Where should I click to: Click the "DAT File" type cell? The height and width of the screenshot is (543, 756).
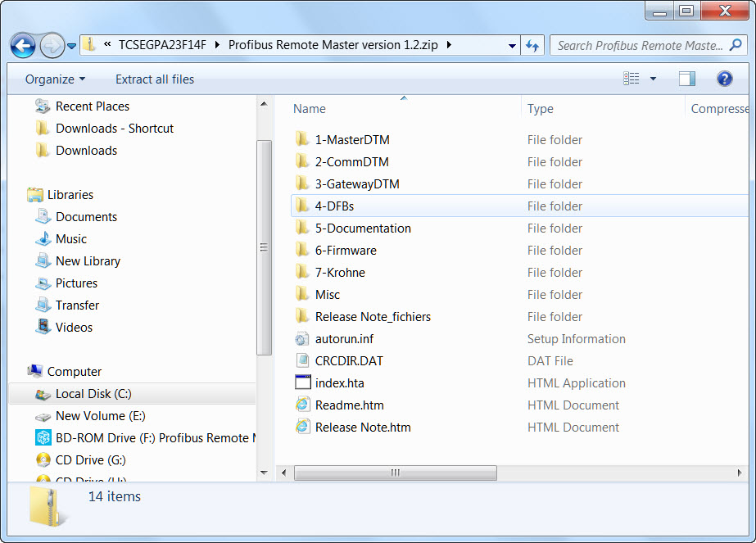tap(550, 361)
